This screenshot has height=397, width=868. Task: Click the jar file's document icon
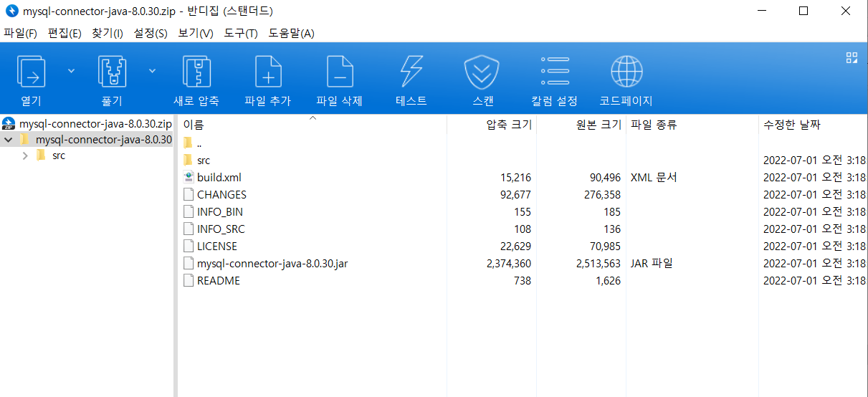[189, 263]
